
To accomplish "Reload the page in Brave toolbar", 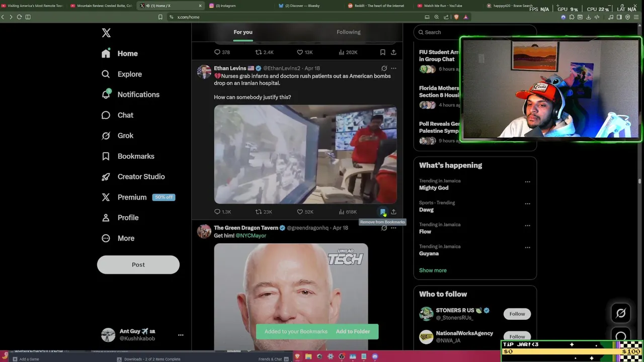I will point(19,17).
